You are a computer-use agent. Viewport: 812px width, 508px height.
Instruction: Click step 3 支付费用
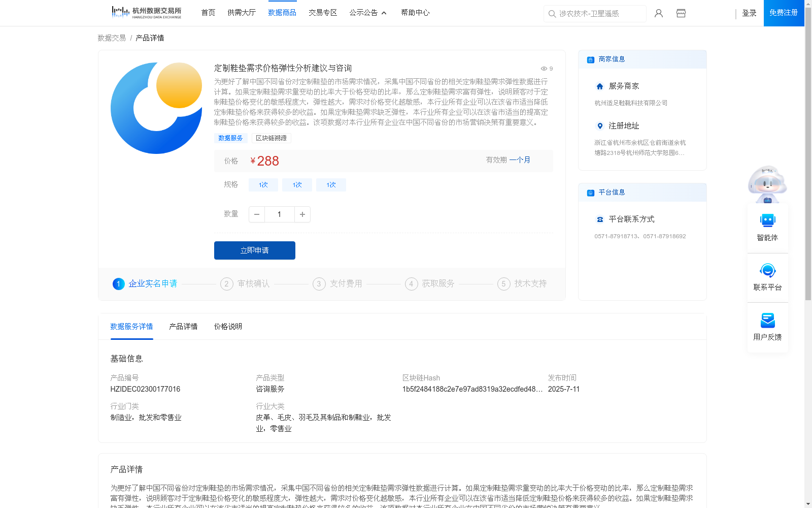click(337, 283)
